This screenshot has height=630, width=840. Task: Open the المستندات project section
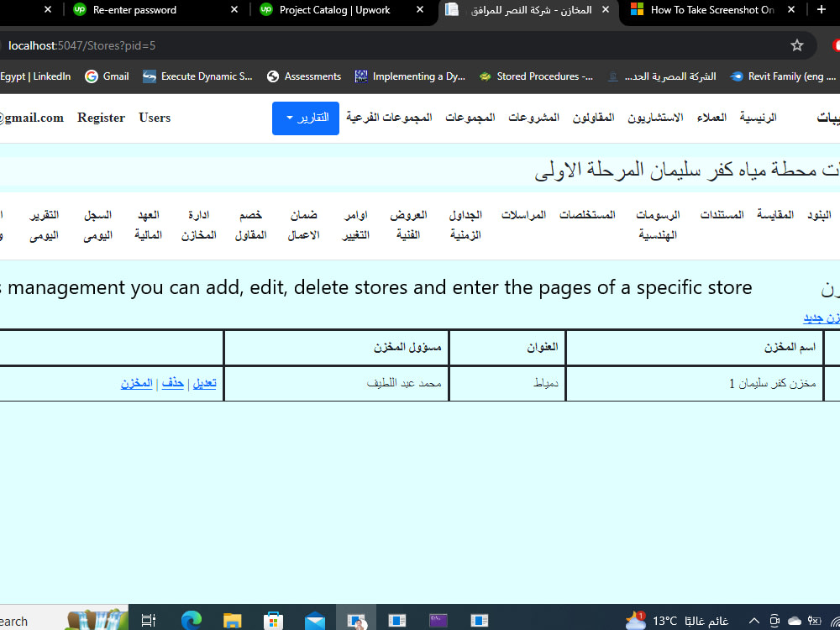point(722,215)
